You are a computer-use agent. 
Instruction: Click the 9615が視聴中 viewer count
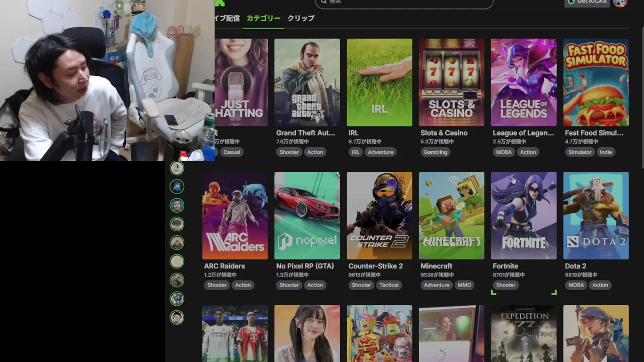pyautogui.click(x=366, y=275)
